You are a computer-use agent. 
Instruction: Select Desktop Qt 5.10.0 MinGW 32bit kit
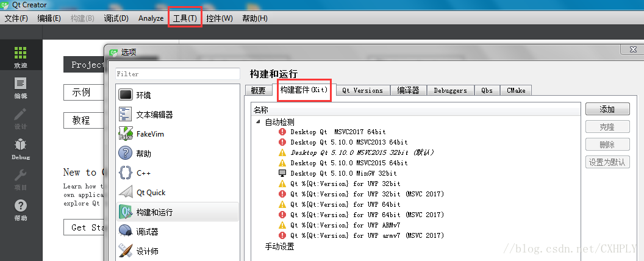[x=344, y=173]
